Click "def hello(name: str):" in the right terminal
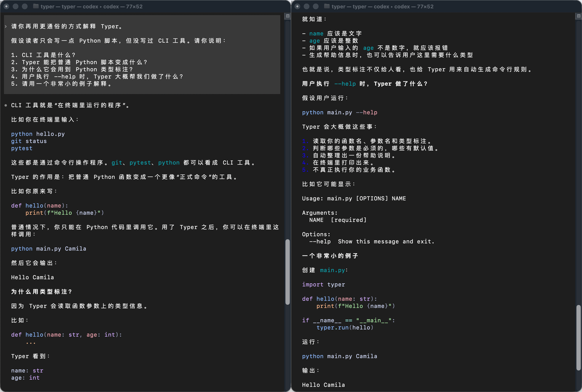The height and width of the screenshot is (392, 582). pyautogui.click(x=340, y=299)
